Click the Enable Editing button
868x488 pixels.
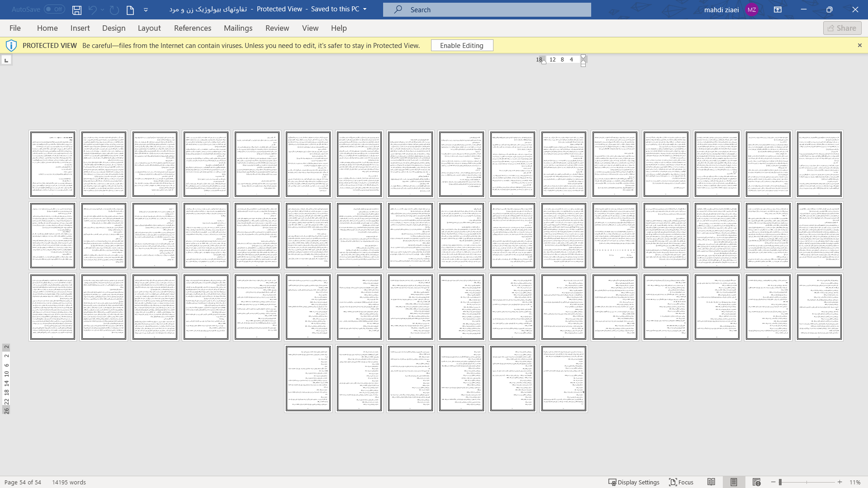coord(462,45)
